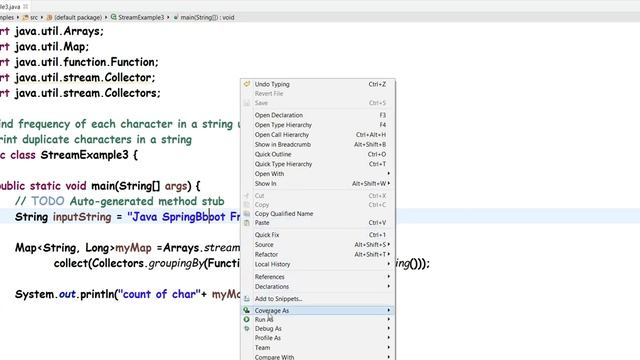Viewport: 640px width, 360px height.
Task: Click the Add to Snippets icon
Action: [x=247, y=299]
